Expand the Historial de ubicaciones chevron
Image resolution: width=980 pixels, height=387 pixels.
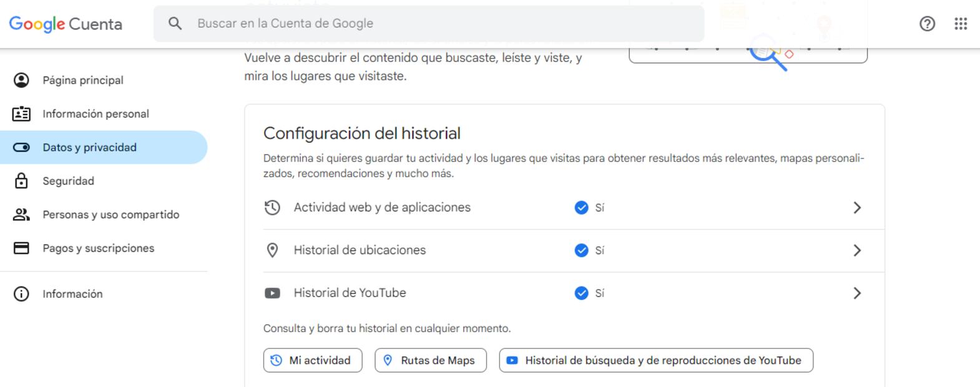pyautogui.click(x=857, y=250)
